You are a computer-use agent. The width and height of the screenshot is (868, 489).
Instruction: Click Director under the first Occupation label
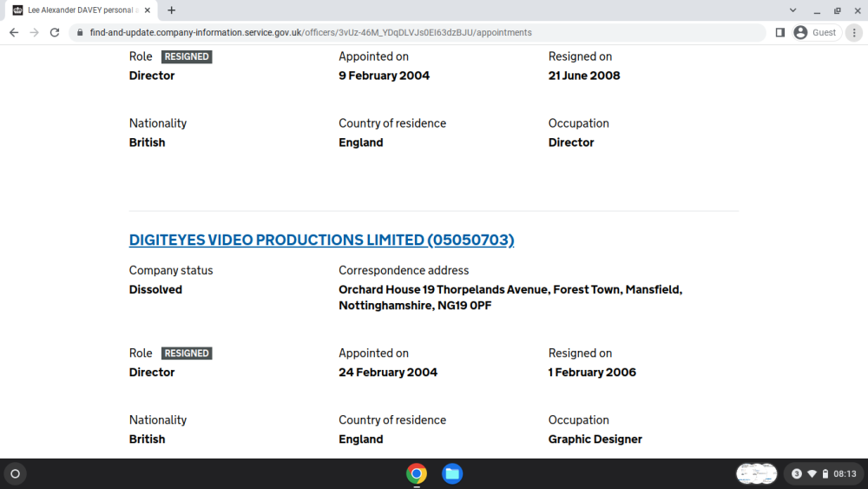571,142
